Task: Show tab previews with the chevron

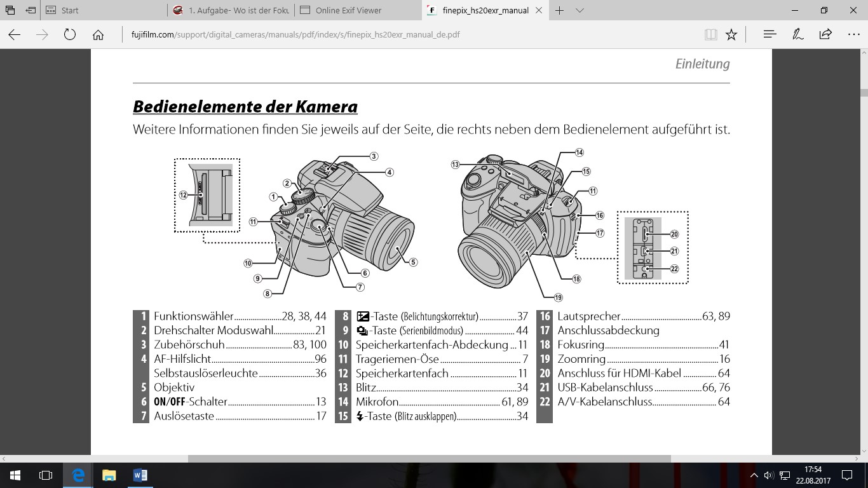Action: [580, 10]
